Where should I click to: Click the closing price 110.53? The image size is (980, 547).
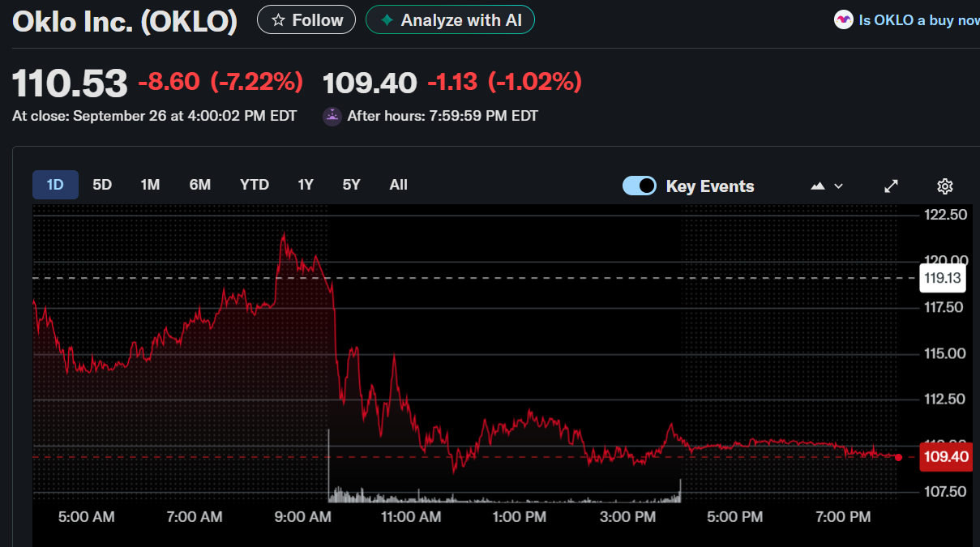pyautogui.click(x=70, y=83)
